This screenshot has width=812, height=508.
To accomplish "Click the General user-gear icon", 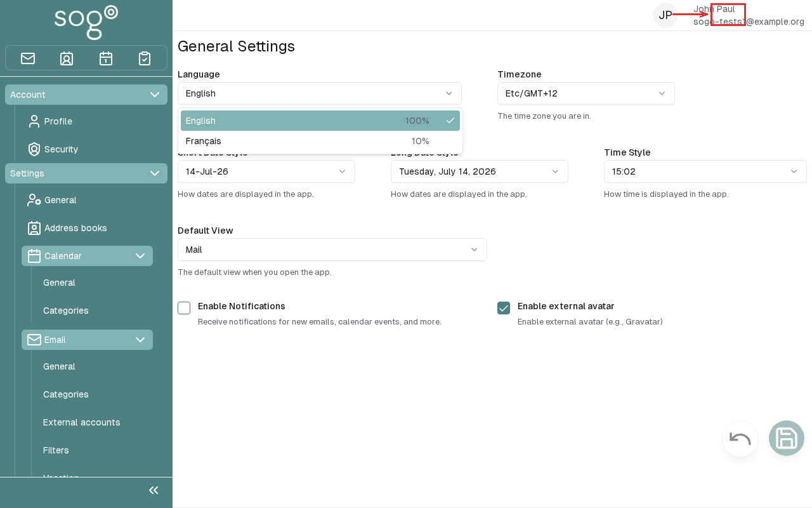I will [x=34, y=200].
